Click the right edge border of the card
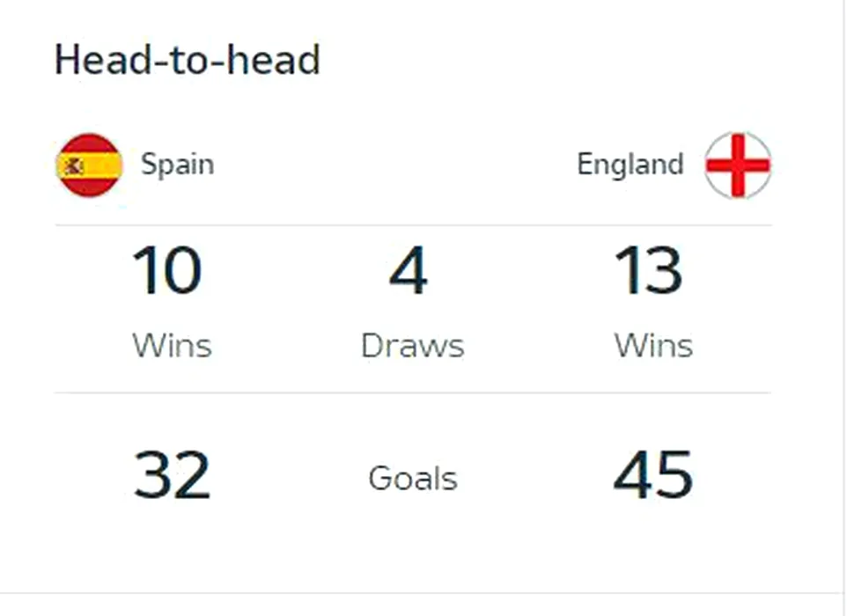Image resolution: width=847 pixels, height=616 pixels. (843, 297)
